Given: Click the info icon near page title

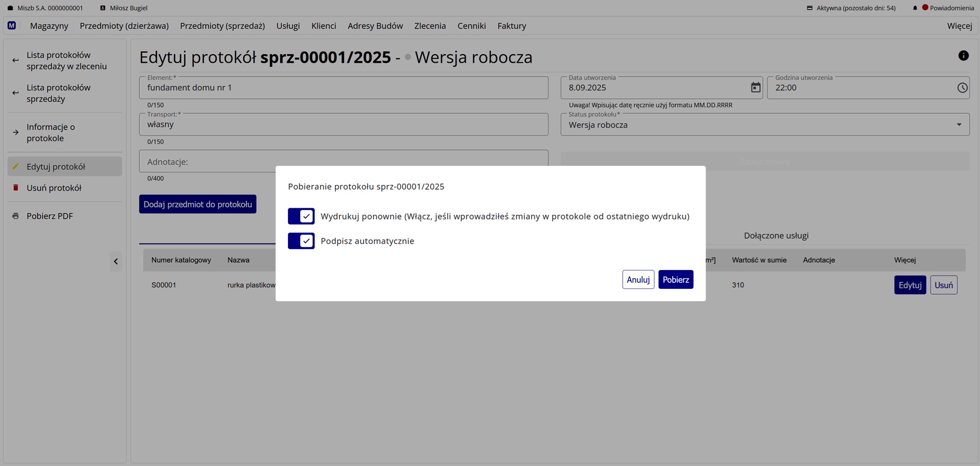Looking at the screenshot, I should coord(964,56).
